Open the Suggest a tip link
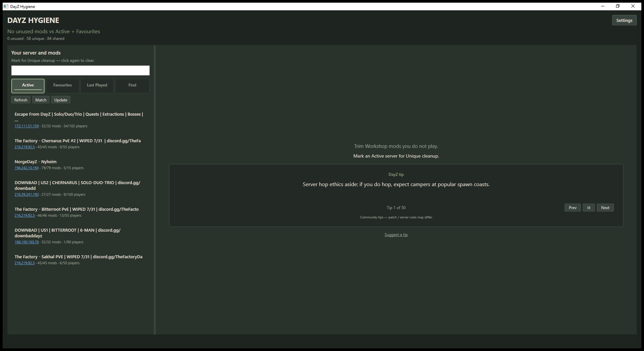Viewport: 644px width, 351px height. [396, 235]
